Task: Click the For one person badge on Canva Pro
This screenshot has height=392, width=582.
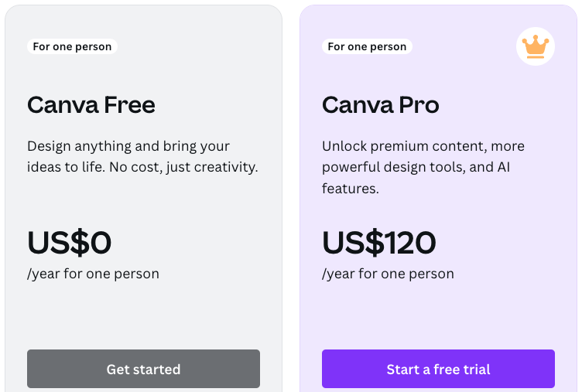Action: (x=367, y=46)
